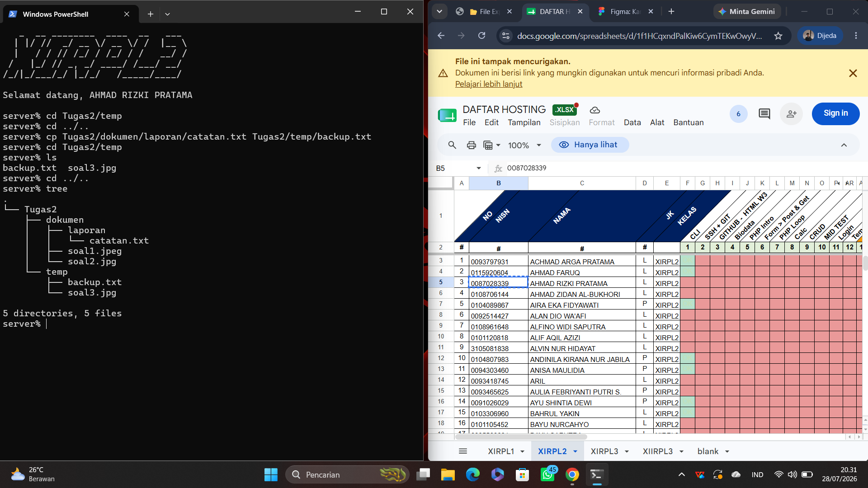
Task: Open the Wi-Fi network tray icon
Action: tap(778, 474)
